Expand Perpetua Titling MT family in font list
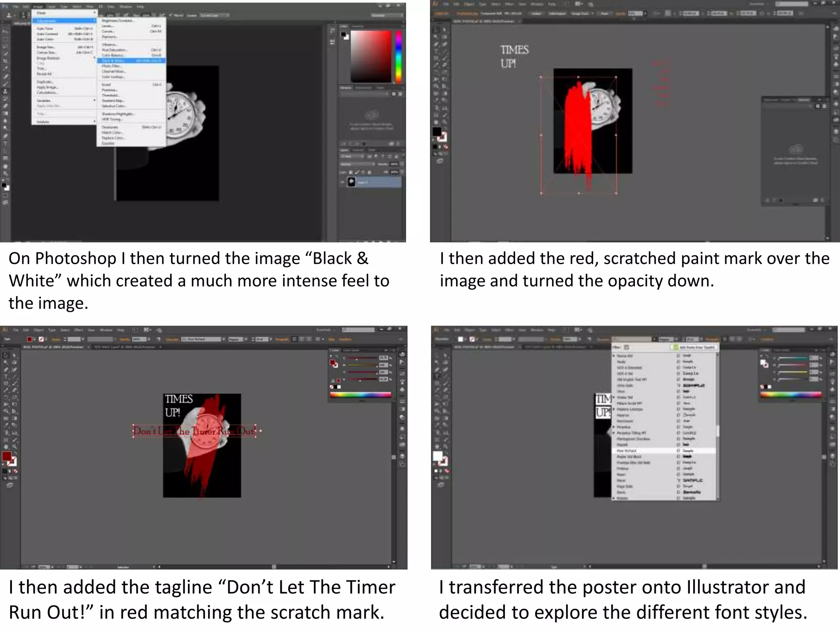This screenshot has height=630, width=840. (614, 433)
